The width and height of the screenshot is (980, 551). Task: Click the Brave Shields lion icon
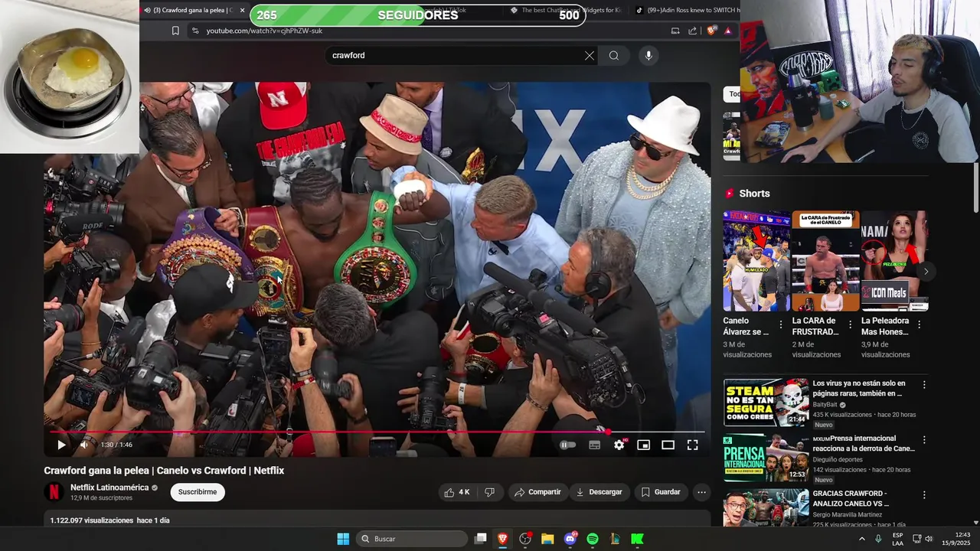pyautogui.click(x=710, y=31)
